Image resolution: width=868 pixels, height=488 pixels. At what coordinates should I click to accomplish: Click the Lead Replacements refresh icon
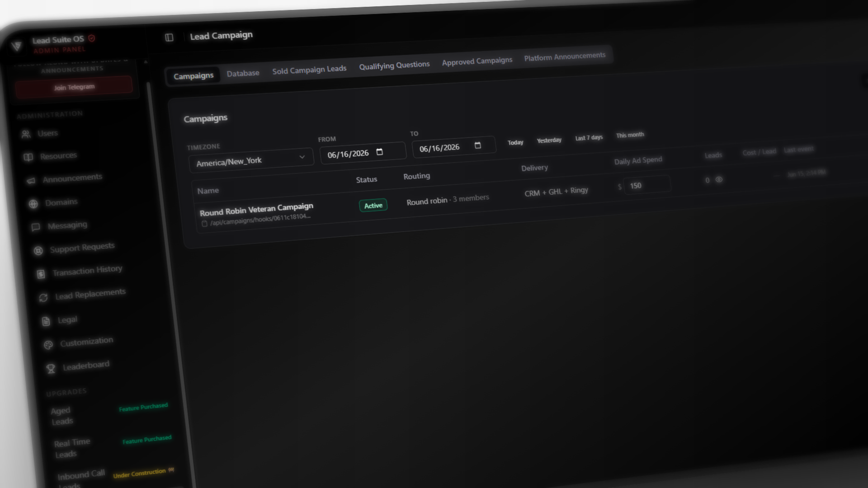pos(43,297)
